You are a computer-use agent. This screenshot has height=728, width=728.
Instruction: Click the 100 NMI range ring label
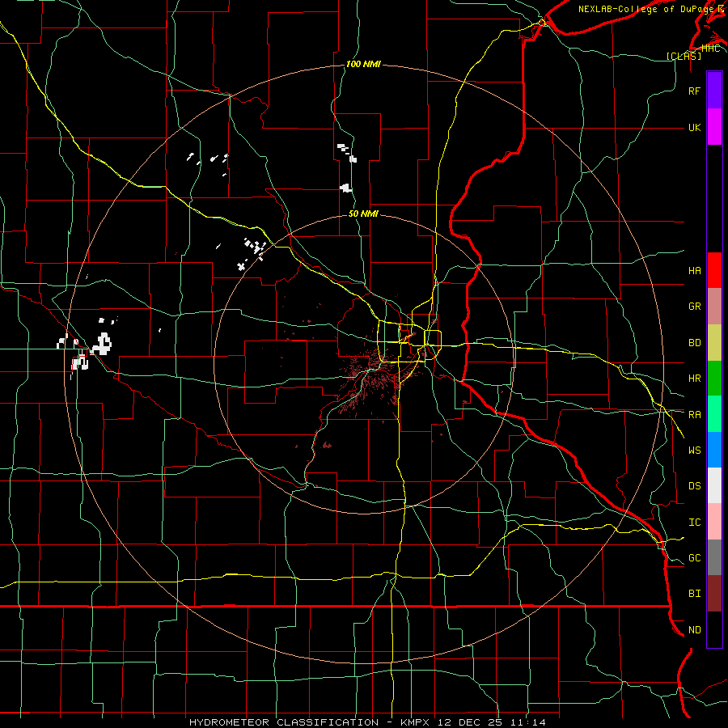coord(363,64)
